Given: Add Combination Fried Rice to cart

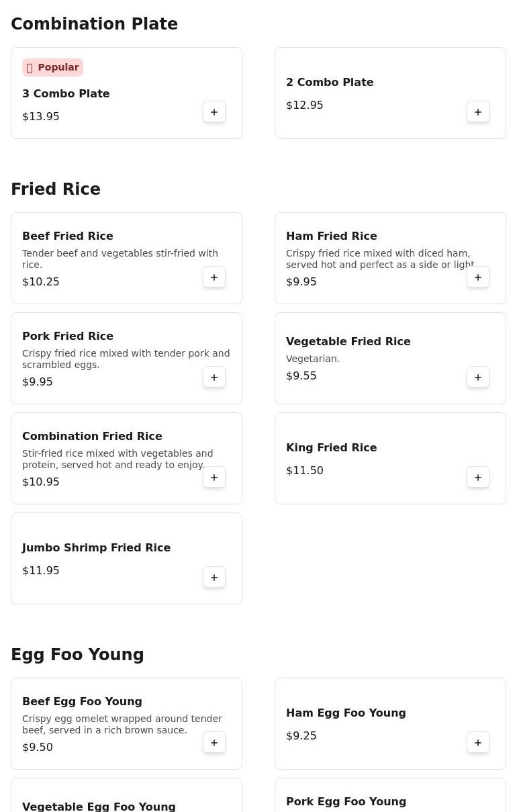Looking at the screenshot, I should [214, 478].
